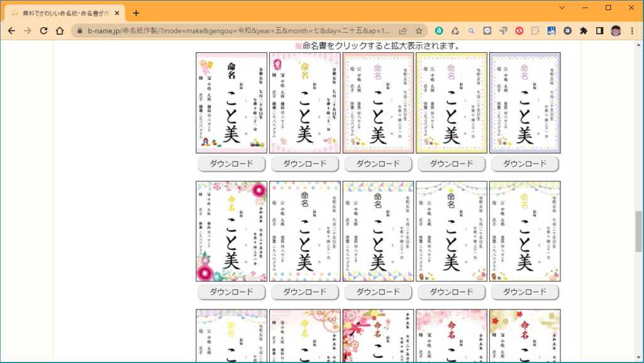Enlarge the pink floral こと美 template
The width and height of the screenshot is (644, 363).
(x=231, y=232)
